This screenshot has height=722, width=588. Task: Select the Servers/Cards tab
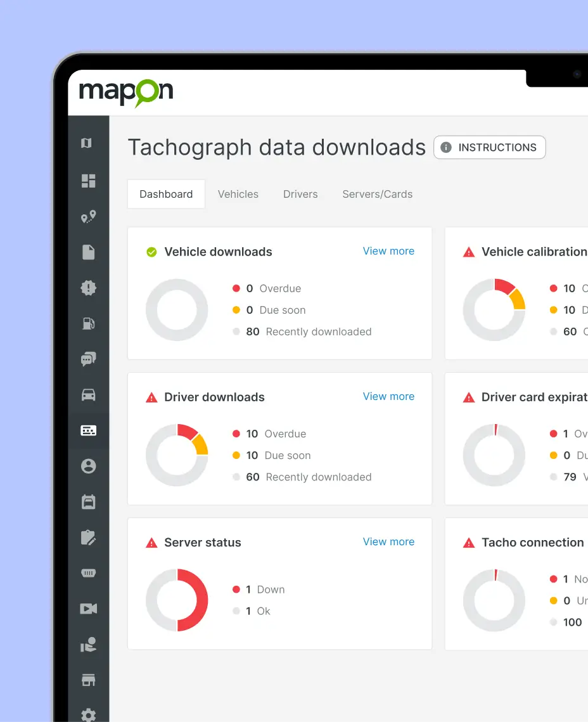377,194
